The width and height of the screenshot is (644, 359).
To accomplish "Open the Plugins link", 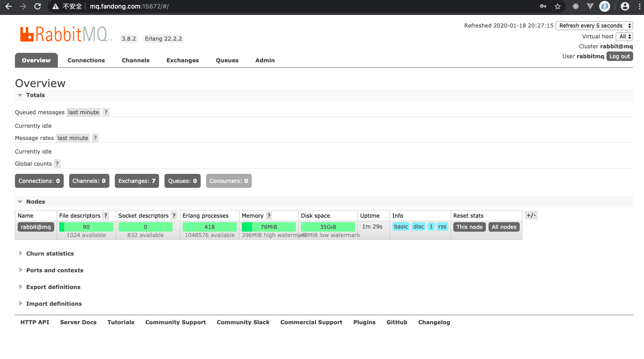I will tap(364, 322).
